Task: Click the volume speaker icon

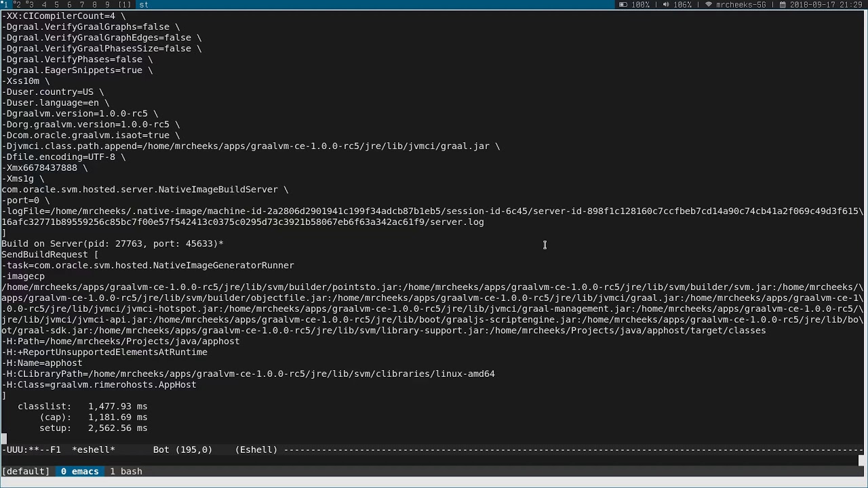Action: click(x=667, y=5)
